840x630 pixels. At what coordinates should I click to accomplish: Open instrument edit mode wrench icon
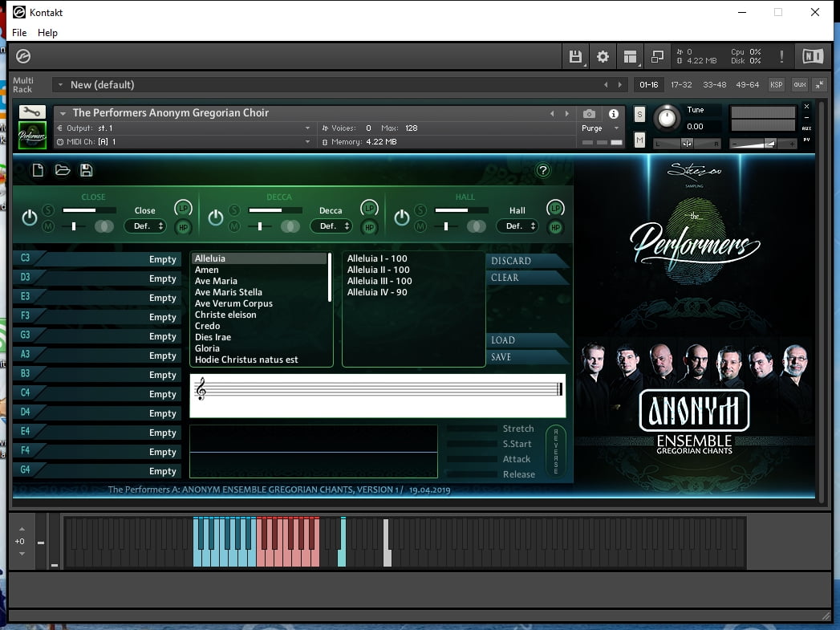[x=32, y=112]
